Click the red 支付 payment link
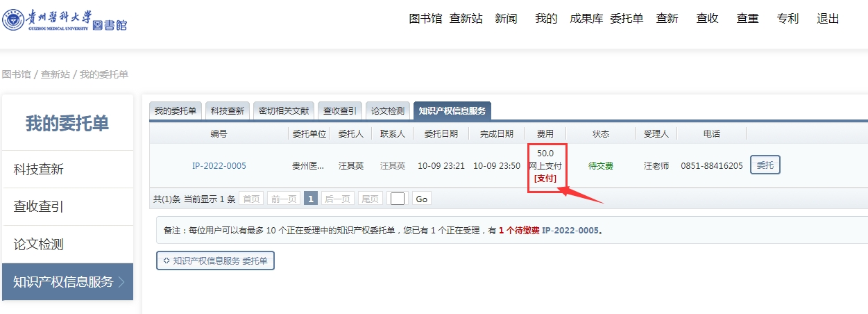This screenshot has height=314, width=868. click(545, 179)
